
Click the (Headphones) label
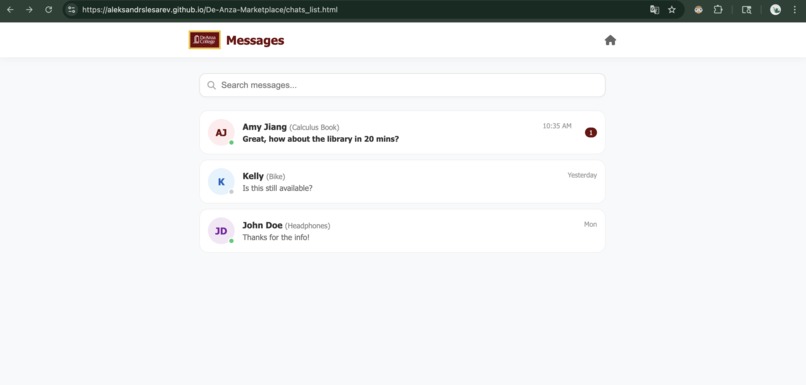[307, 226]
